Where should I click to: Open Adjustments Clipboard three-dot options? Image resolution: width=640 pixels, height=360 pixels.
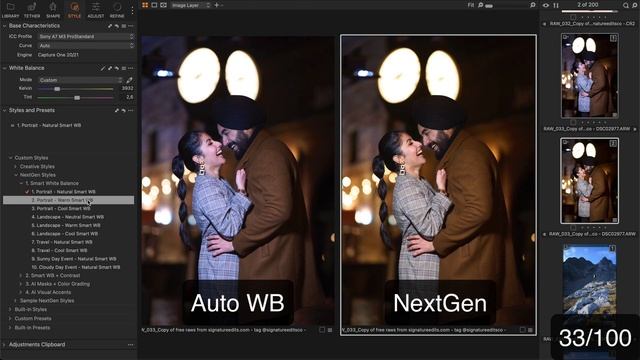click(131, 345)
